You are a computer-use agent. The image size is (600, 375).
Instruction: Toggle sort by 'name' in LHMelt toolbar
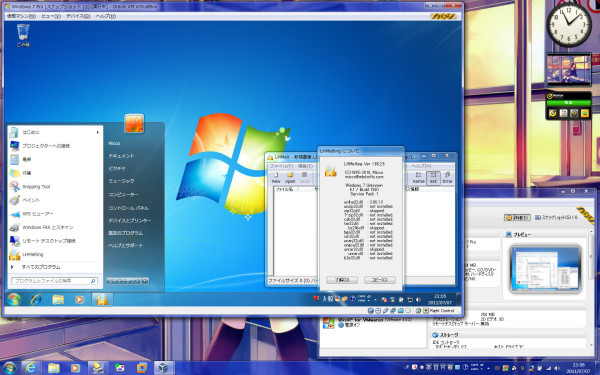418,178
